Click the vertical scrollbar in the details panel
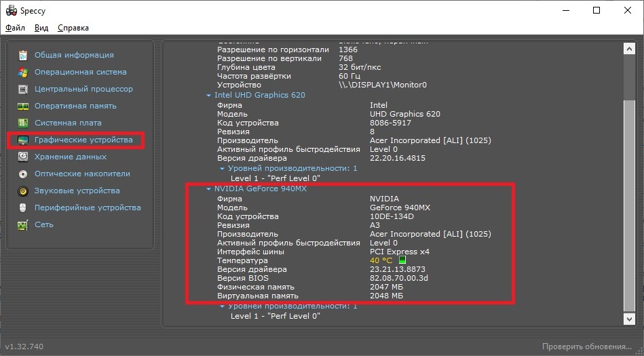 point(630,203)
